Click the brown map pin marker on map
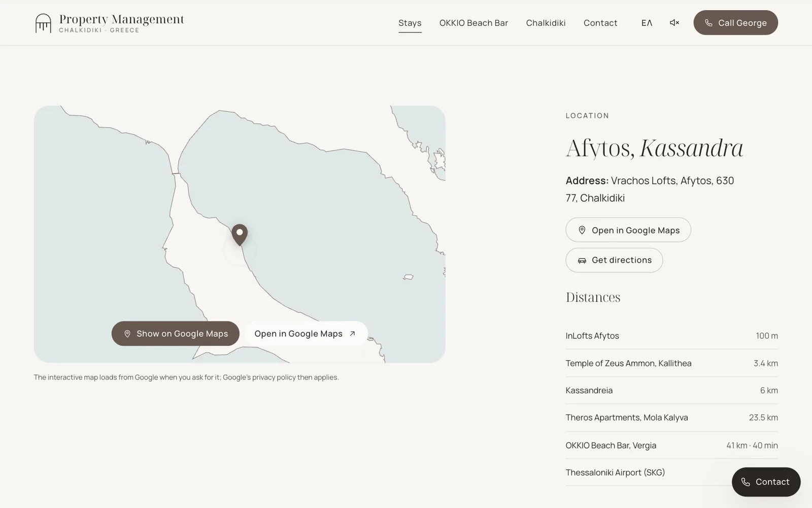Screen dimensions: 812x508 240,235
